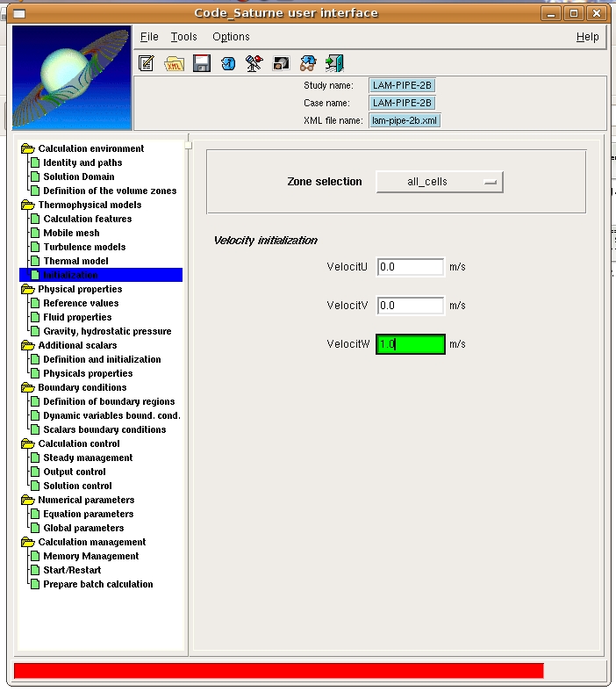Select Thermal model tree item
This screenshot has height=692, width=616.
click(75, 262)
